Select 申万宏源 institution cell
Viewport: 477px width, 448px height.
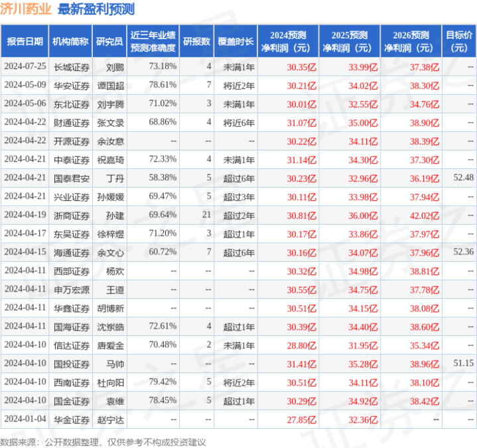72,290
